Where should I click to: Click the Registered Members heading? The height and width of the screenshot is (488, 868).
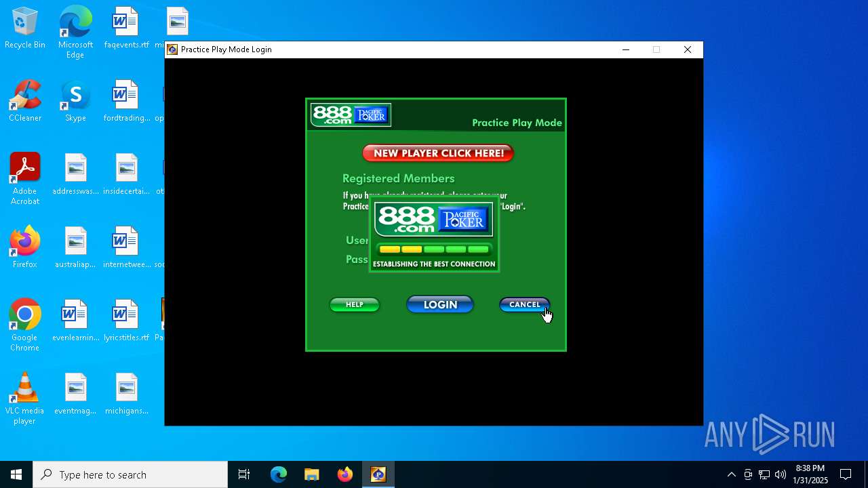pyautogui.click(x=398, y=178)
